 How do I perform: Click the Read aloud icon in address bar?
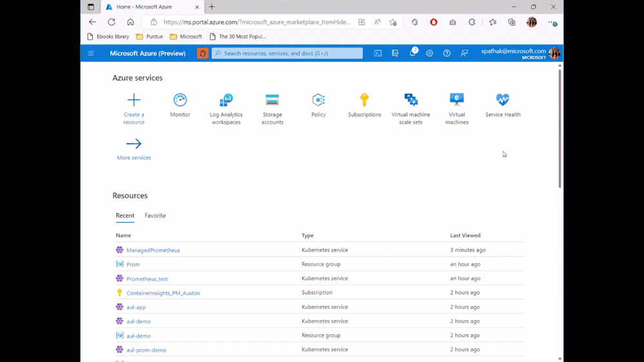pyautogui.click(x=377, y=22)
